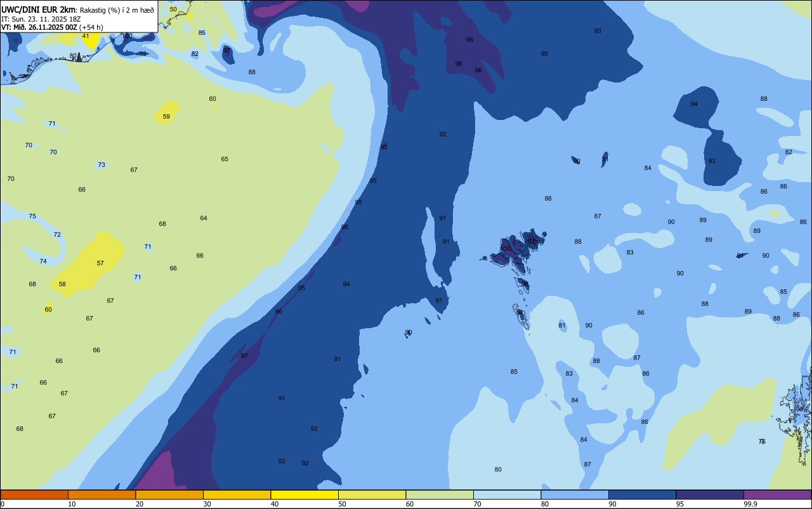Click the humidity value 59 on the map
Image resolution: width=812 pixels, height=509 pixels.
coord(166,117)
